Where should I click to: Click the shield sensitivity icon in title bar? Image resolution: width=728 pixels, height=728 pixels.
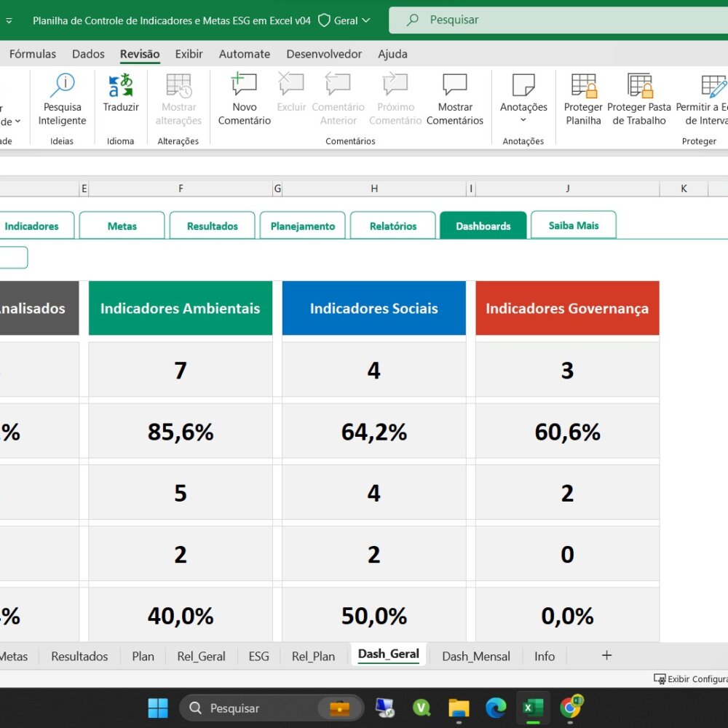coord(324,20)
